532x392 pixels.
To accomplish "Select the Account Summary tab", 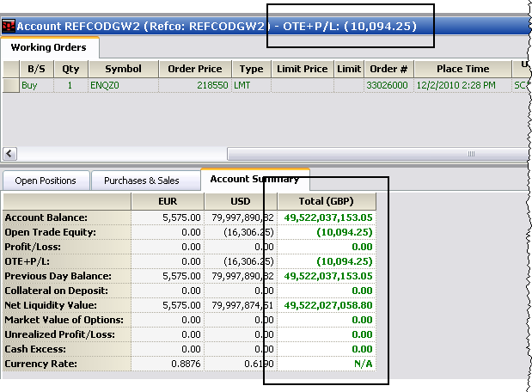I will [254, 179].
